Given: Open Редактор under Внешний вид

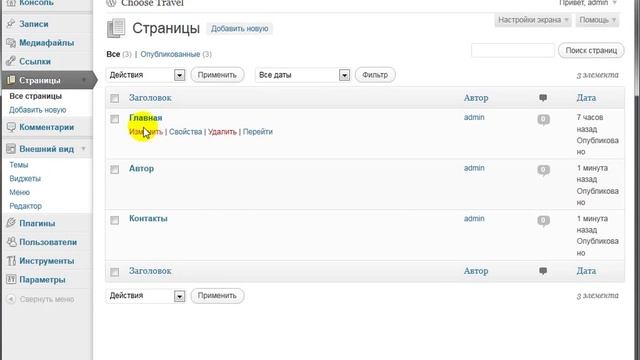Looking at the screenshot, I should coord(25,206).
